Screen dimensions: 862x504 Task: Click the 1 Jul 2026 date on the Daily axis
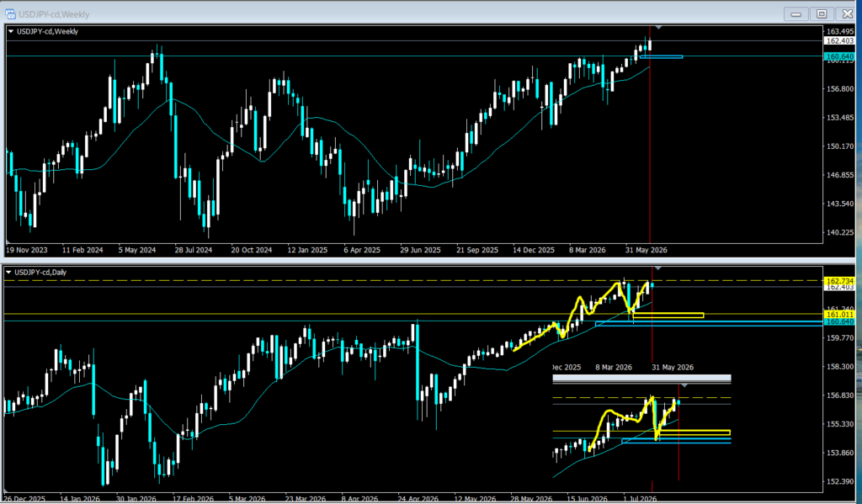tap(640, 499)
